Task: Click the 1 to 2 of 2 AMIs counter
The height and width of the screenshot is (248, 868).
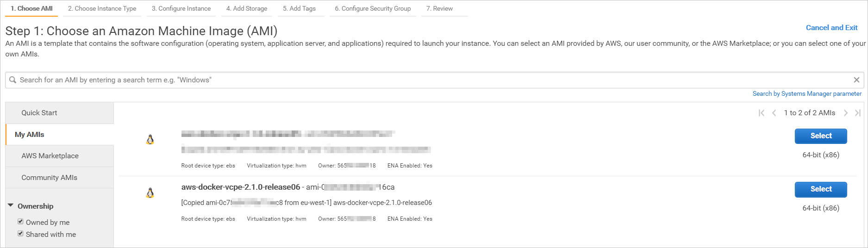Action: click(x=809, y=113)
